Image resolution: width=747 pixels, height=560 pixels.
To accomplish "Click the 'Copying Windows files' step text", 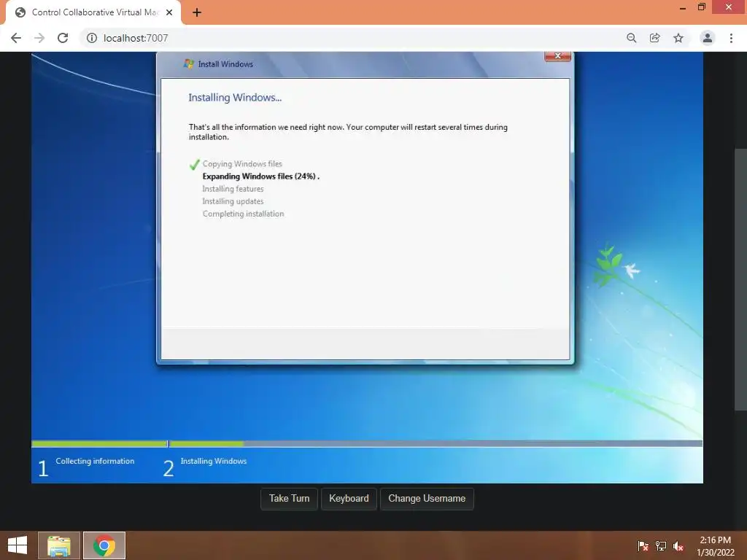I will (242, 164).
